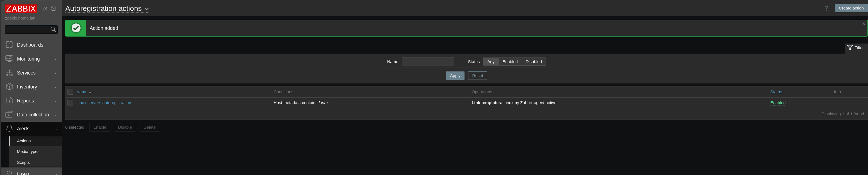Expand the Services menu chevron

coord(56,73)
